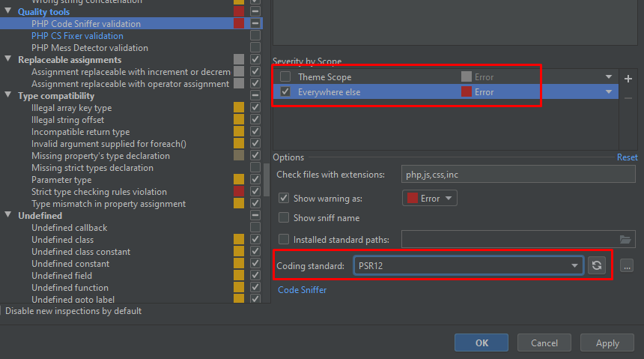The width and height of the screenshot is (644, 359).
Task: Toggle Quality tools group checkbox
Action: click(255, 11)
